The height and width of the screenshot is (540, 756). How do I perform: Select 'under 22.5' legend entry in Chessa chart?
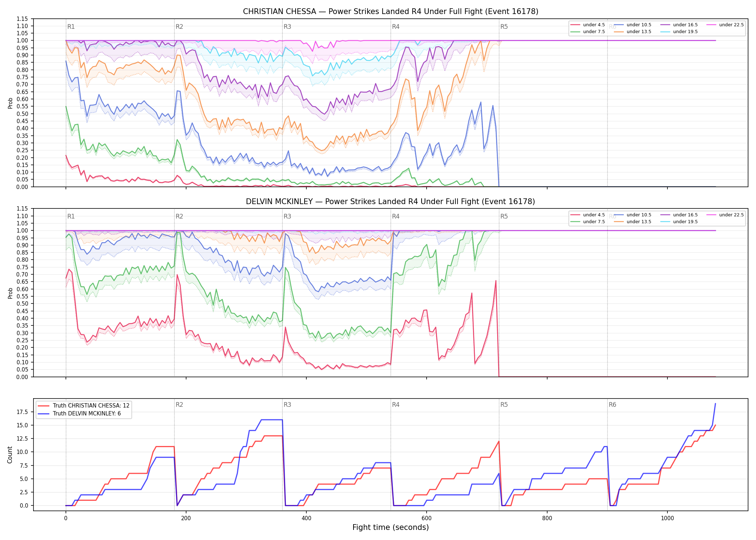[x=725, y=25]
